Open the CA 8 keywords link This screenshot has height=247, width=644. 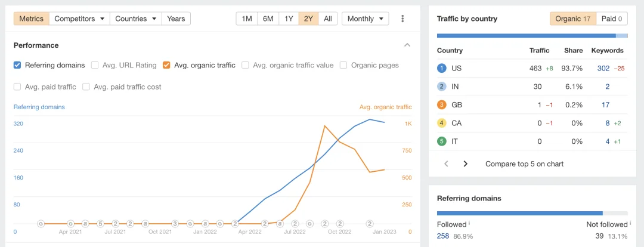pyautogui.click(x=608, y=123)
